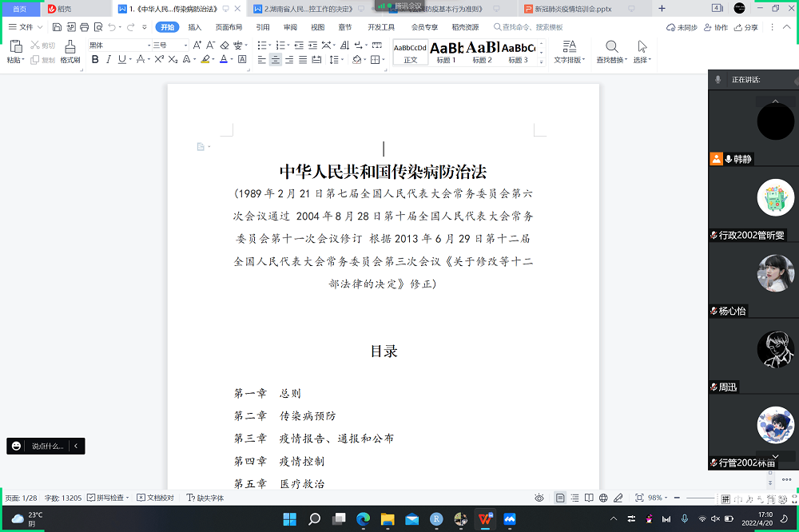
Task: Toggle eye protection mode icon in status bar
Action: pos(539,498)
